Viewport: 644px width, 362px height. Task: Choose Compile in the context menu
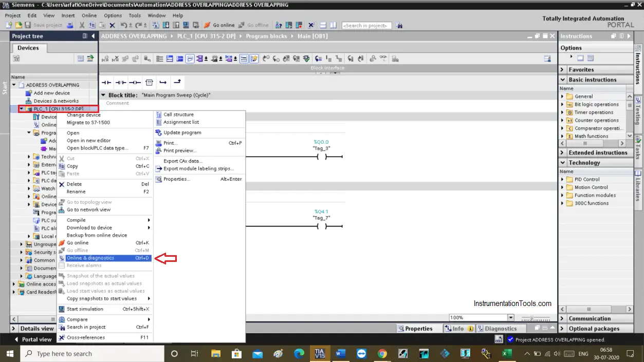coord(105,220)
